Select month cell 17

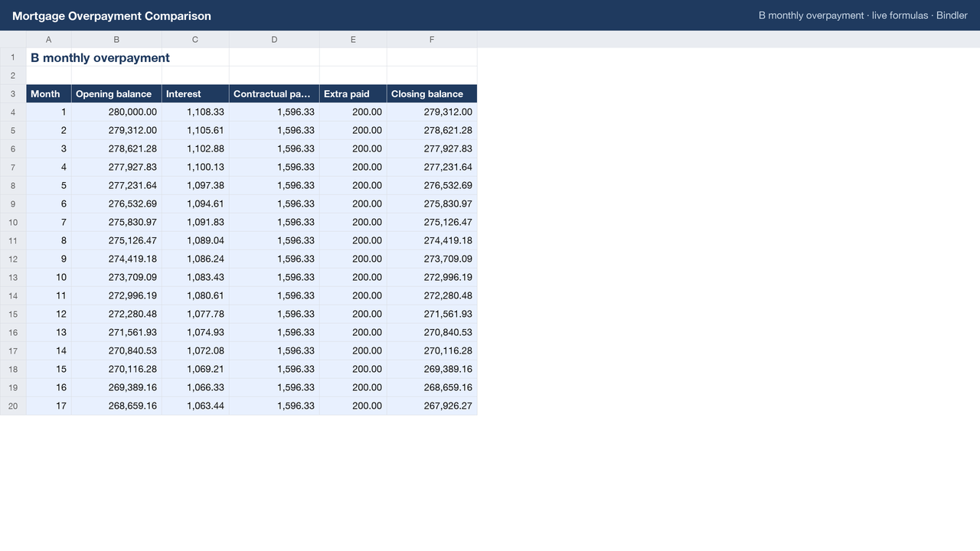click(x=49, y=406)
